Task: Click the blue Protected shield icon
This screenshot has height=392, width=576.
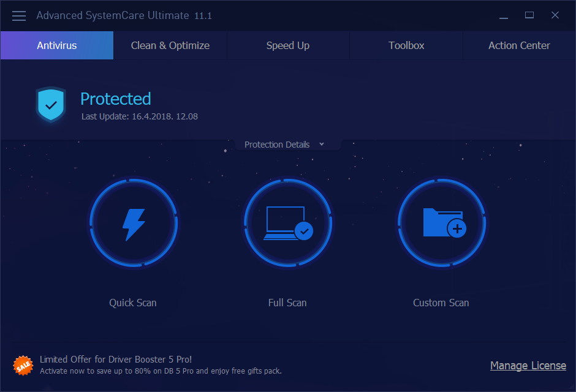Action: point(51,105)
